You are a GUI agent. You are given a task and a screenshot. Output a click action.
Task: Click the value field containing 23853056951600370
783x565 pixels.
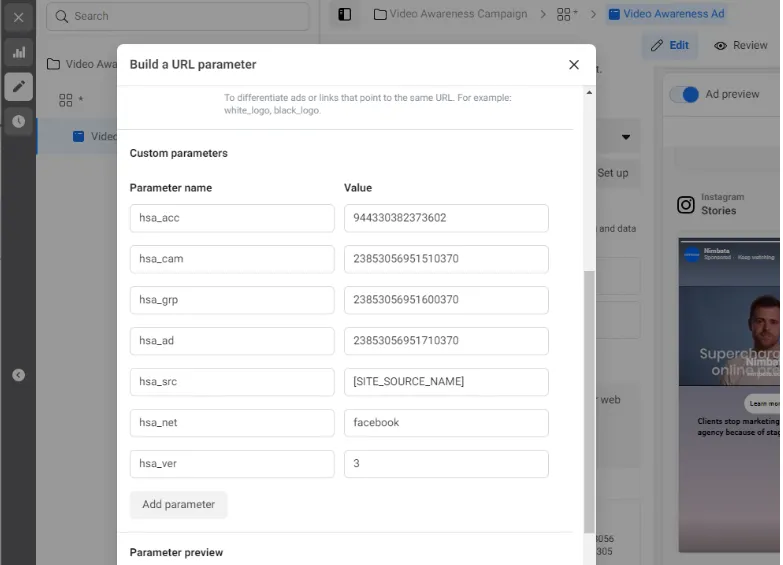[x=446, y=300]
